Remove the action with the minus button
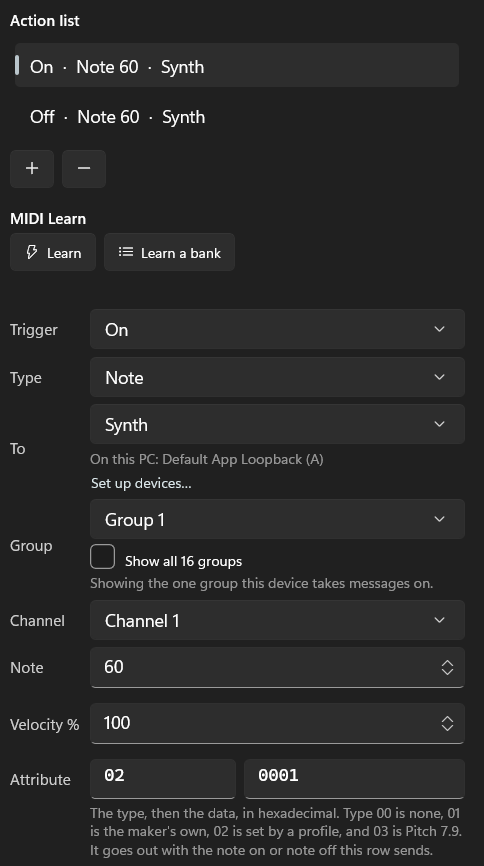Image resolution: width=484 pixels, height=866 pixels. (x=84, y=168)
